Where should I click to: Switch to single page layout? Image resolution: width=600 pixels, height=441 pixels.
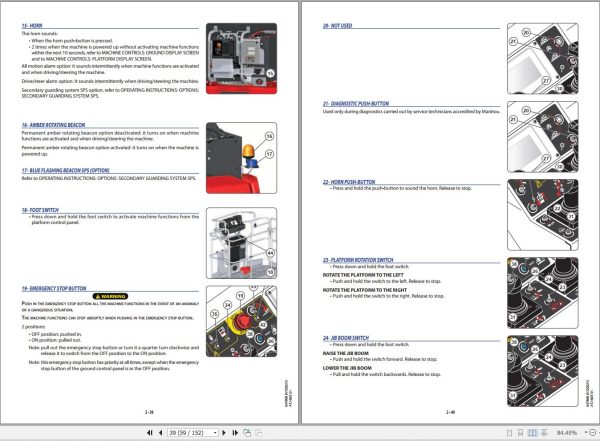(509, 433)
